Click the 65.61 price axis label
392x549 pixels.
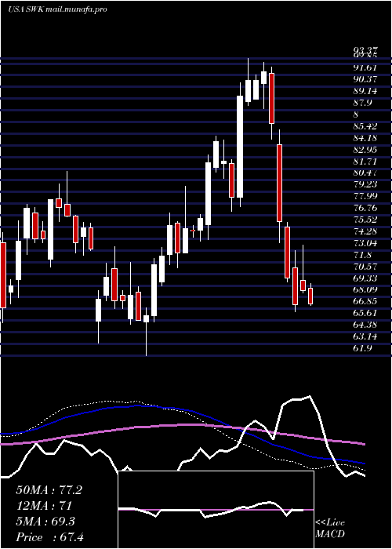[x=365, y=313]
